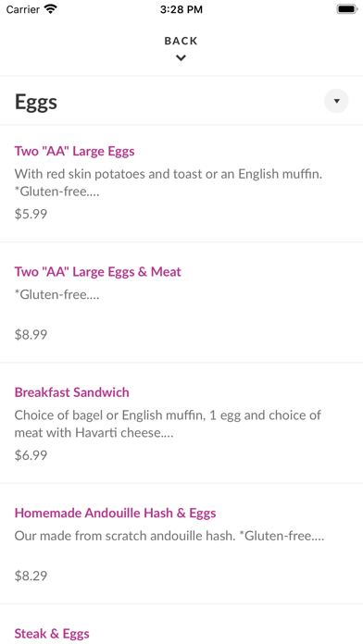Open Two "AA" Large Eggs & Meat
The width and height of the screenshot is (363, 644).
pyautogui.click(x=98, y=272)
